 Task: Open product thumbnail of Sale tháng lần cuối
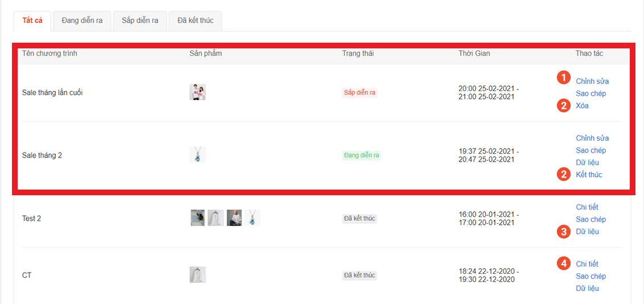[198, 92]
